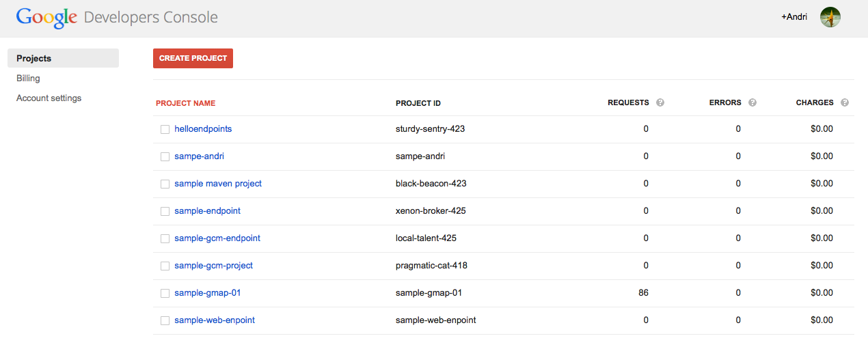The width and height of the screenshot is (868, 362).
Task: Click the help icon next to REQUESTS
Action: pos(660,103)
